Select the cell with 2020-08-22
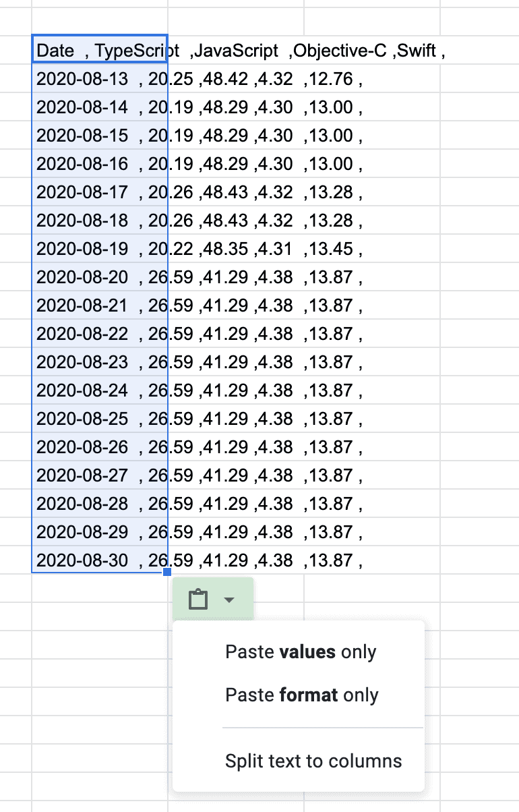 click(x=100, y=334)
